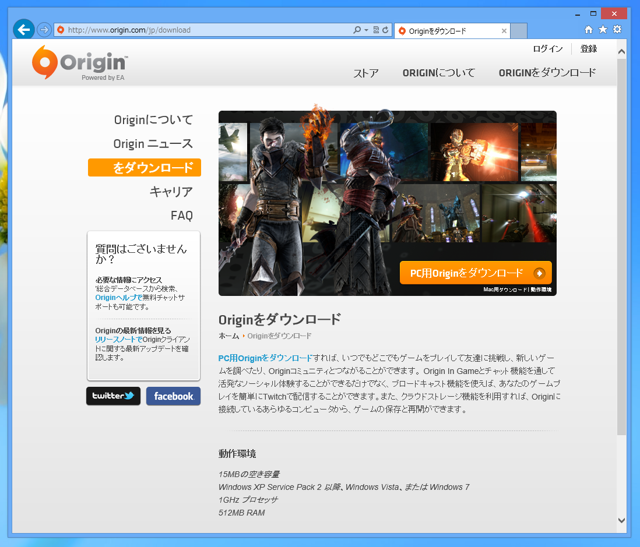Click the PC用Originをダウンロード orange button
Viewport: 640px width, 547px height.
[x=476, y=273]
